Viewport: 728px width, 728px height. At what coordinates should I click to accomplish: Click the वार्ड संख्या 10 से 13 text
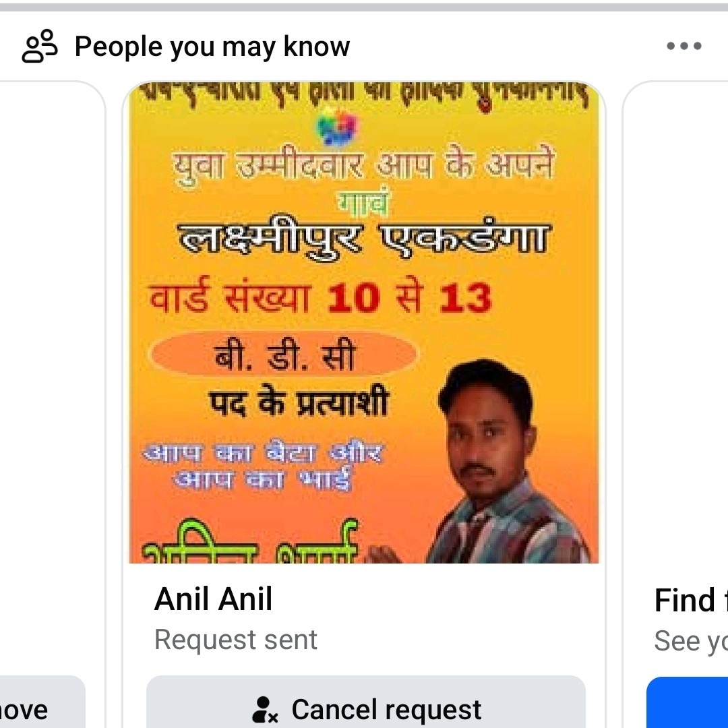[320, 296]
